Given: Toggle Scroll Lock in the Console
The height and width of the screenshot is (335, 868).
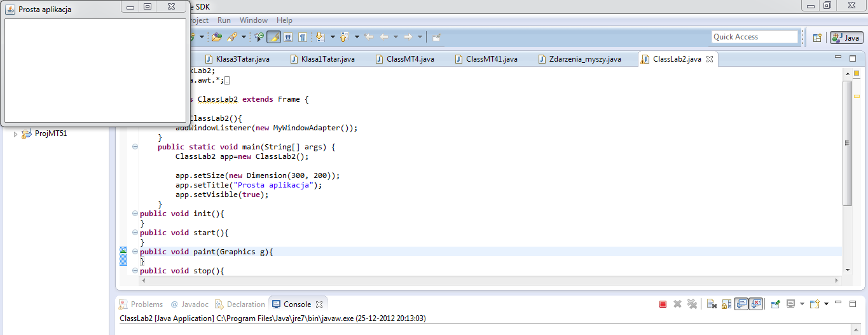Looking at the screenshot, I should [726, 304].
